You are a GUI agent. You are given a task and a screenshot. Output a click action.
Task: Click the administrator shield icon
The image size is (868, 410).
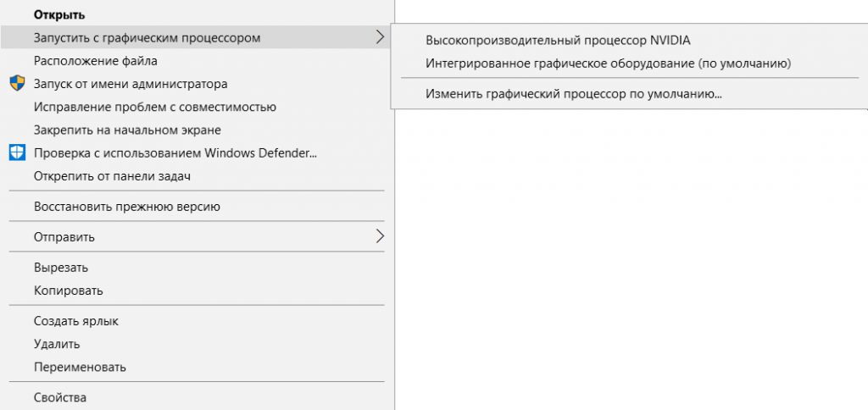click(x=17, y=84)
